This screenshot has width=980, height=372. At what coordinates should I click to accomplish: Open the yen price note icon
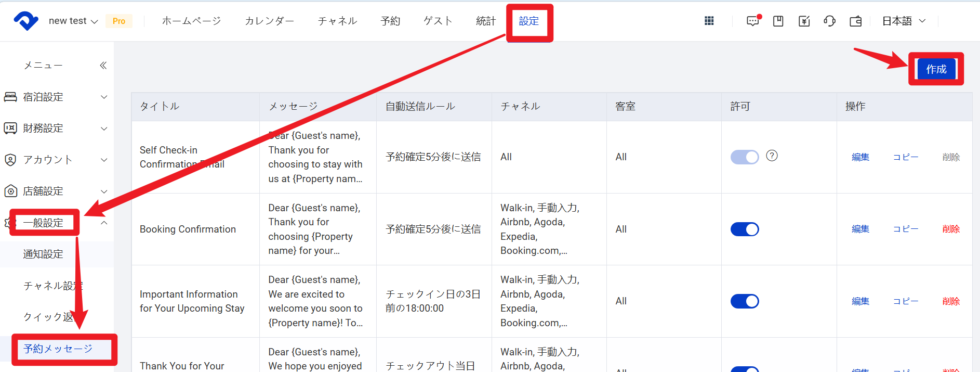point(804,21)
